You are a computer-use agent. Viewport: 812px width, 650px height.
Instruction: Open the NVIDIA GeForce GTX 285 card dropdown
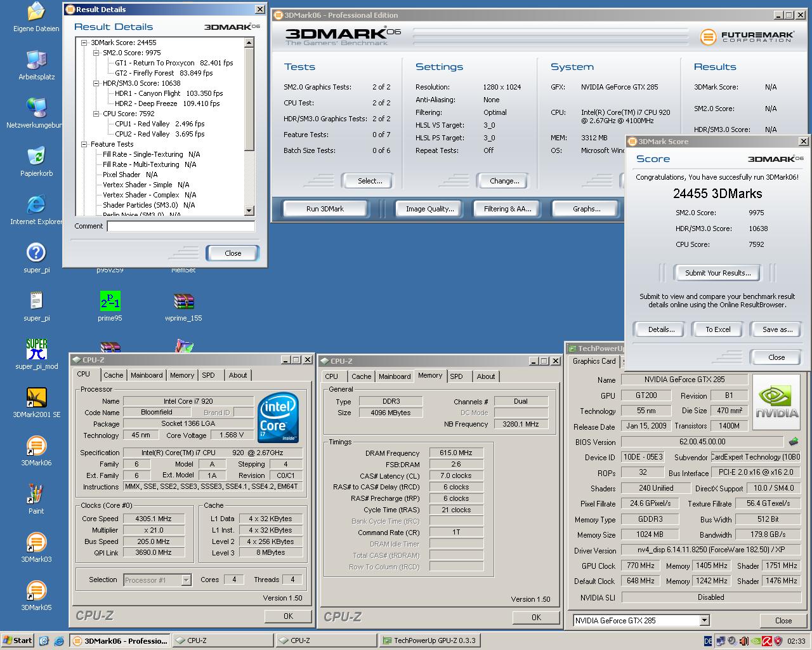pyautogui.click(x=704, y=620)
